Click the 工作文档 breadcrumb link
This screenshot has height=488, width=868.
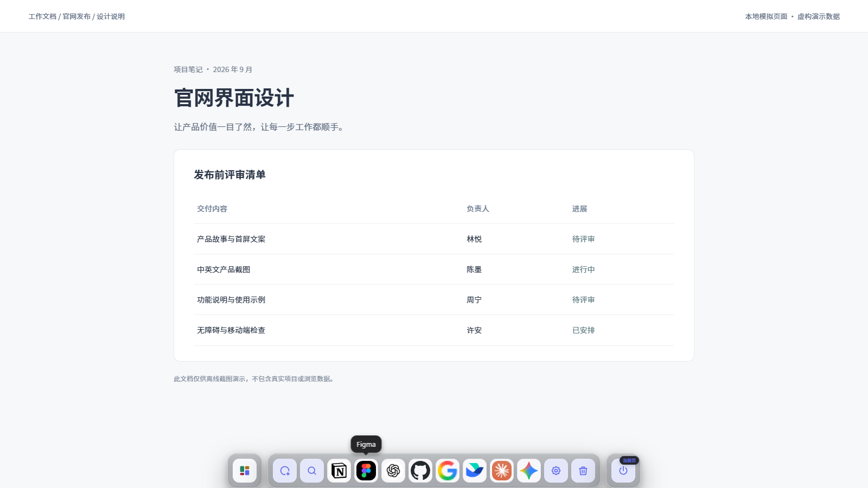(42, 16)
